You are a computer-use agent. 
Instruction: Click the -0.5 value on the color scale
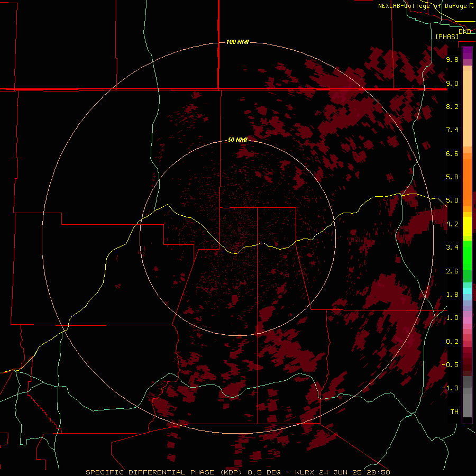tap(450, 365)
